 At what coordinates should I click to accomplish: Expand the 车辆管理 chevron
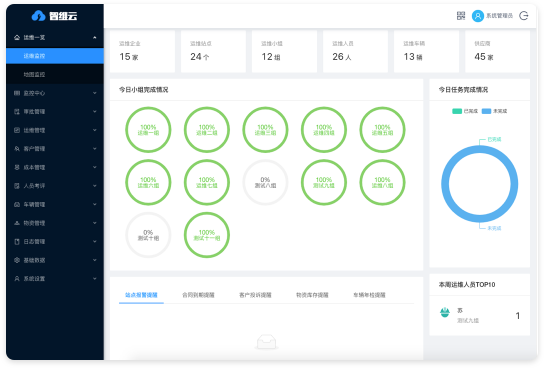pyautogui.click(x=95, y=205)
